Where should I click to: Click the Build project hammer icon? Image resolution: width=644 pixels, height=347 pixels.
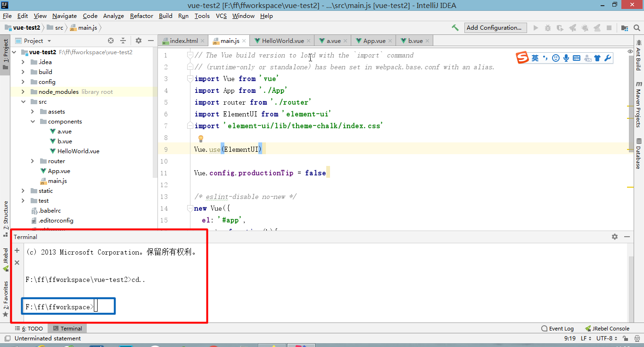[x=455, y=28]
